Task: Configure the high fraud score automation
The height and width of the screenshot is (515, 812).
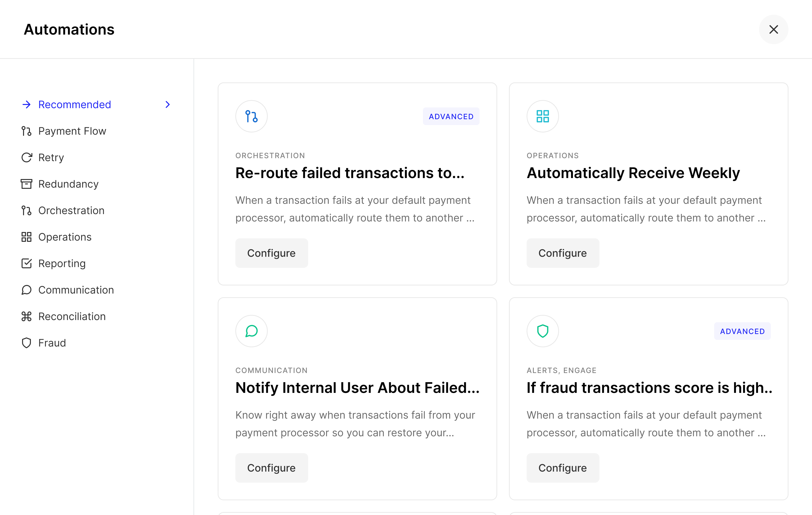Action: tap(562, 468)
